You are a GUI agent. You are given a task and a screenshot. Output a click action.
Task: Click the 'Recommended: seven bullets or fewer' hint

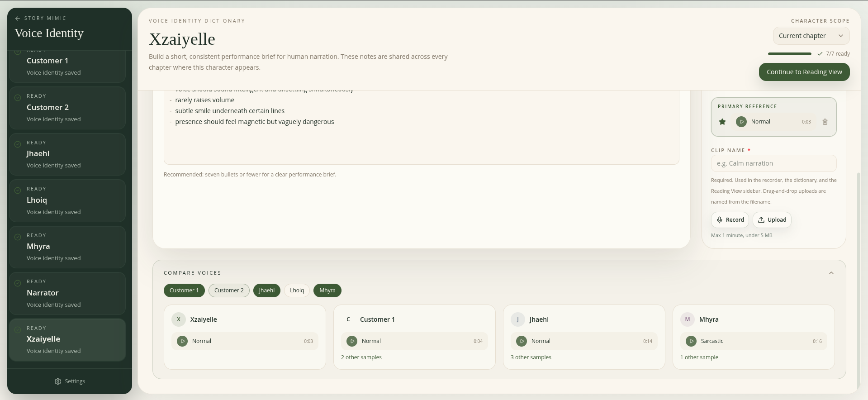pos(250,175)
